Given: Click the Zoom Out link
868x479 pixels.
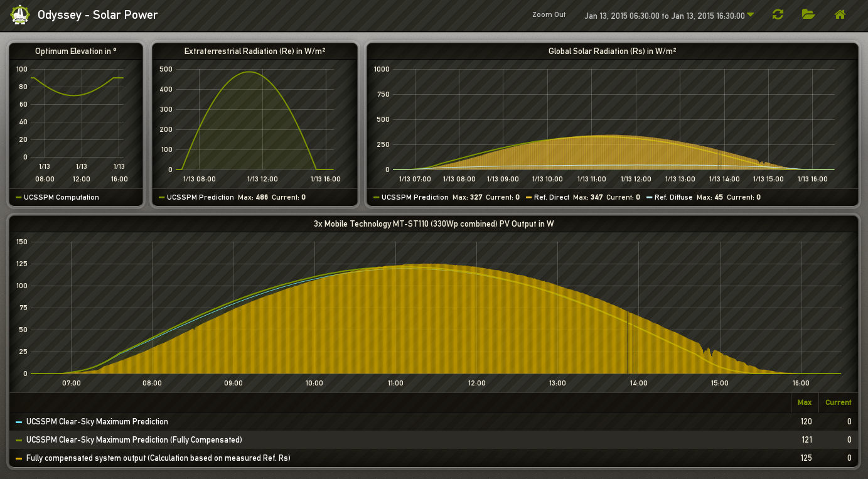Looking at the screenshot, I should (x=549, y=15).
